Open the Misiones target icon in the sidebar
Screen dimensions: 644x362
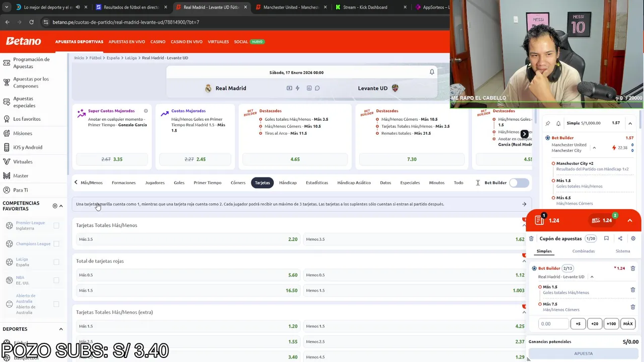(x=7, y=133)
